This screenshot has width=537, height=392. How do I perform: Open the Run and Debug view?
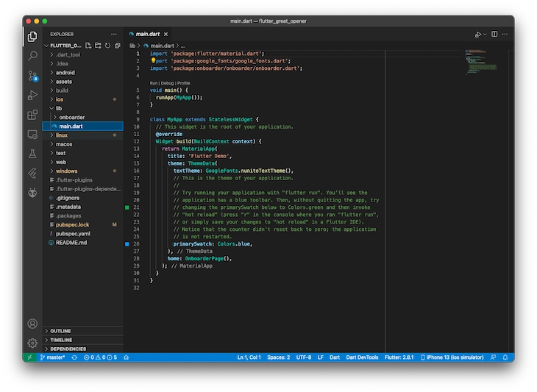click(x=32, y=95)
